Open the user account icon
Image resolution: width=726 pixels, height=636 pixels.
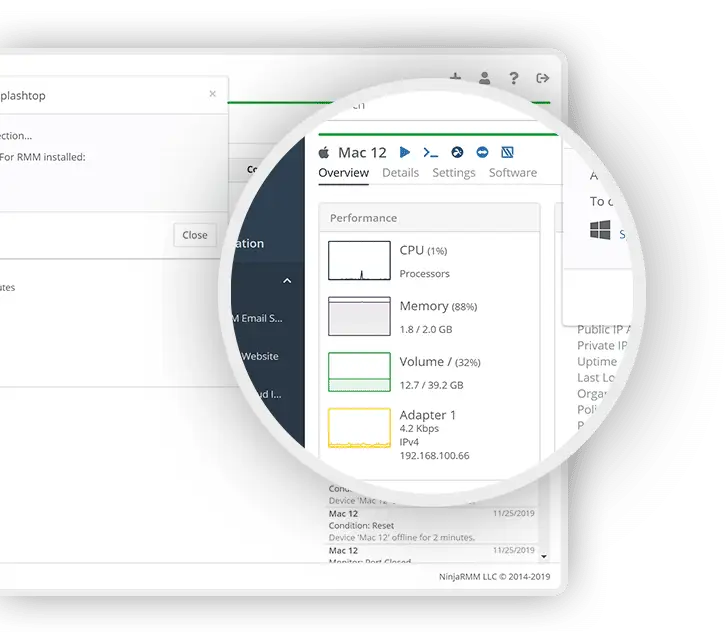[484, 78]
